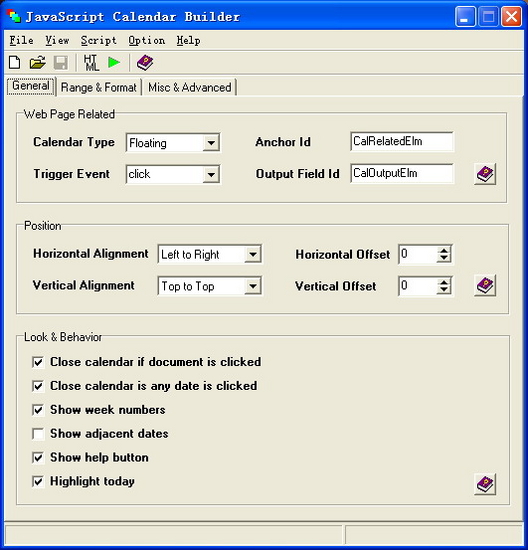
Task: Enable Show adjacent dates checkbox
Action: click(38, 434)
